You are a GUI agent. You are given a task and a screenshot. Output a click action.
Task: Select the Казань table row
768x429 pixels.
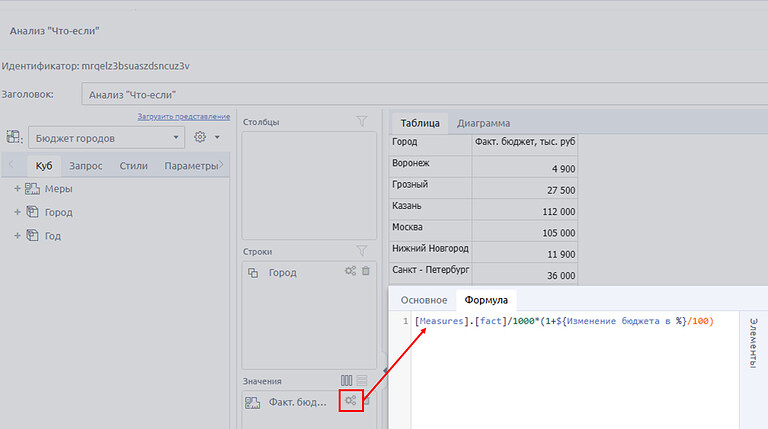(x=483, y=209)
